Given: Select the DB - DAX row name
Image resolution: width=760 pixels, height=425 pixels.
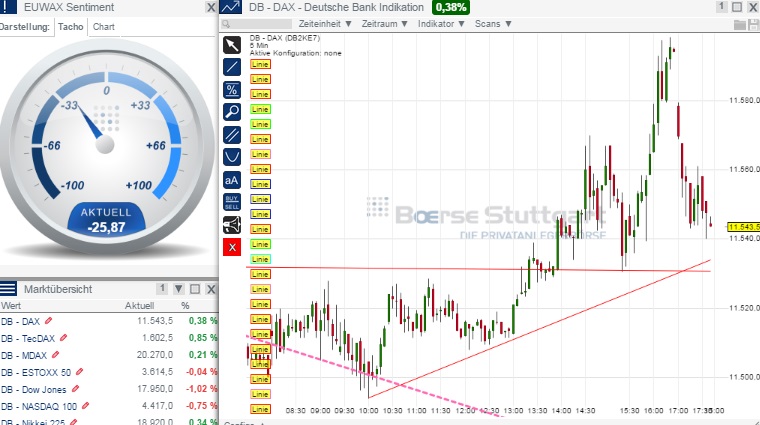Looking at the screenshot, I should (20, 321).
